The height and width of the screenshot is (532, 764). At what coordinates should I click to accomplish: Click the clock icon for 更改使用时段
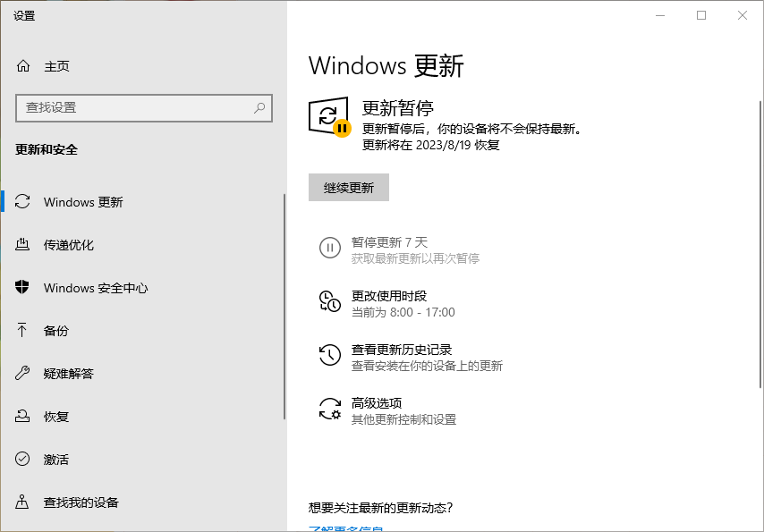tap(330, 301)
